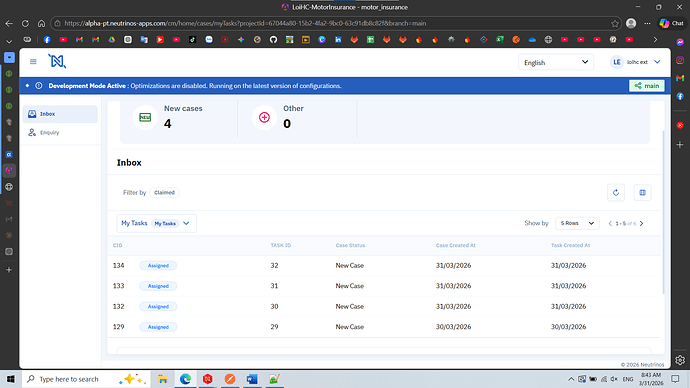Screen dimensions: 690x388
Task: Collapse the Development Mode banner dot
Action: coord(27,86)
